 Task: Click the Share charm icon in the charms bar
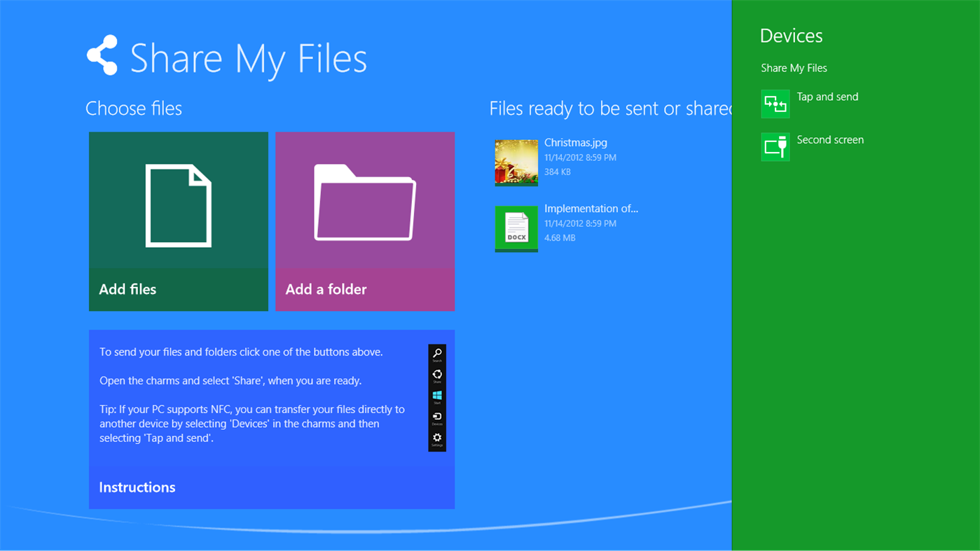click(x=436, y=373)
